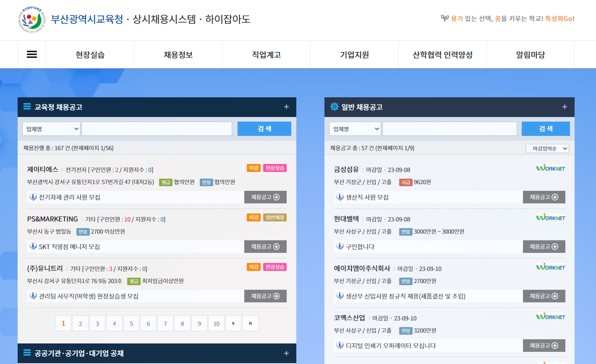Screen dimensions: 596x364
Task: Expand 공공기관·공기업·대기업 공채 section plus icon
Action: [x=286, y=354]
